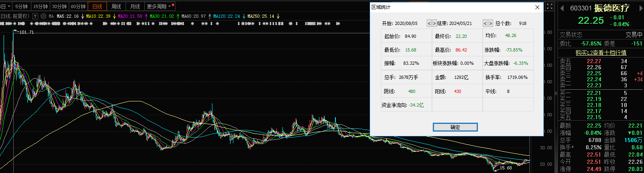Close the 区域统计 dialog
This screenshot has width=644, height=173.
pyautogui.click(x=537, y=7)
